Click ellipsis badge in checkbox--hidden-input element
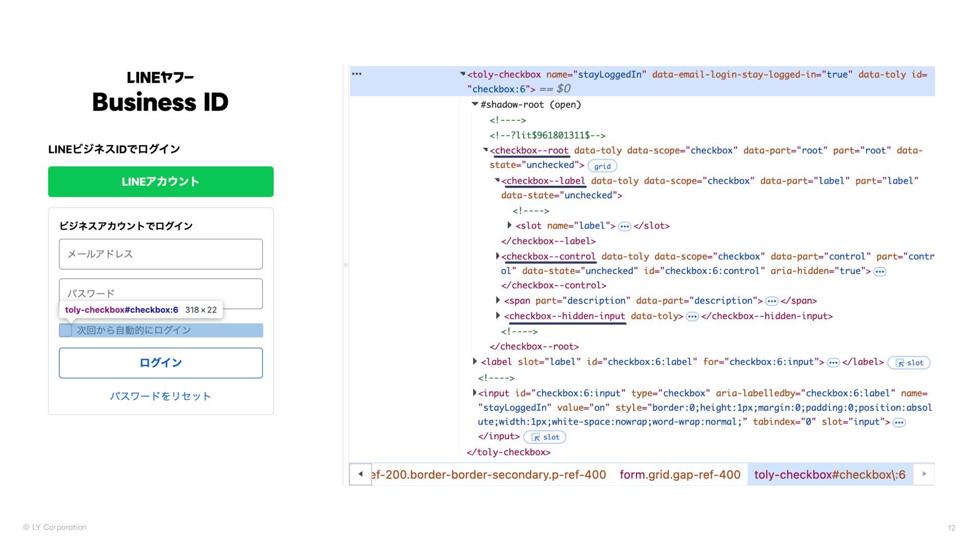This screenshot has width=980, height=551. [692, 317]
